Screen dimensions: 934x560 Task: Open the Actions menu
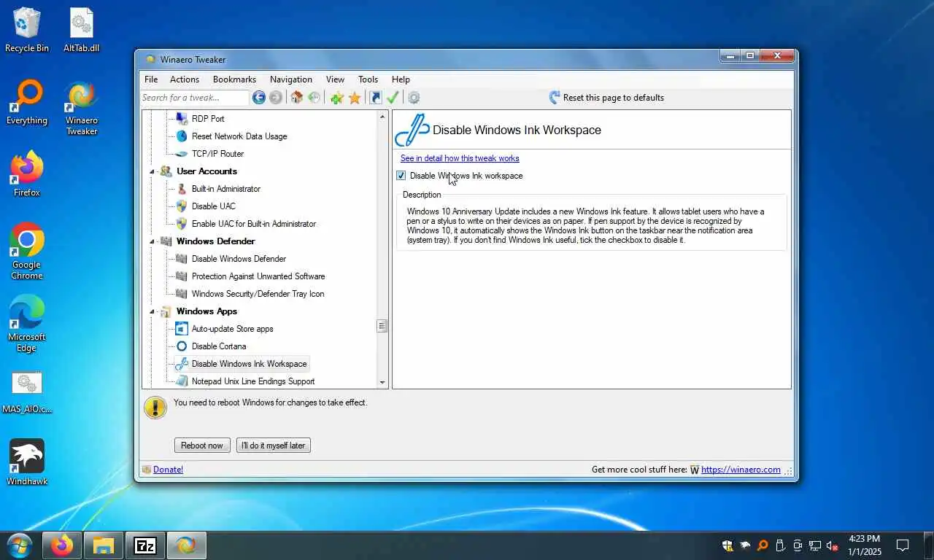point(185,79)
